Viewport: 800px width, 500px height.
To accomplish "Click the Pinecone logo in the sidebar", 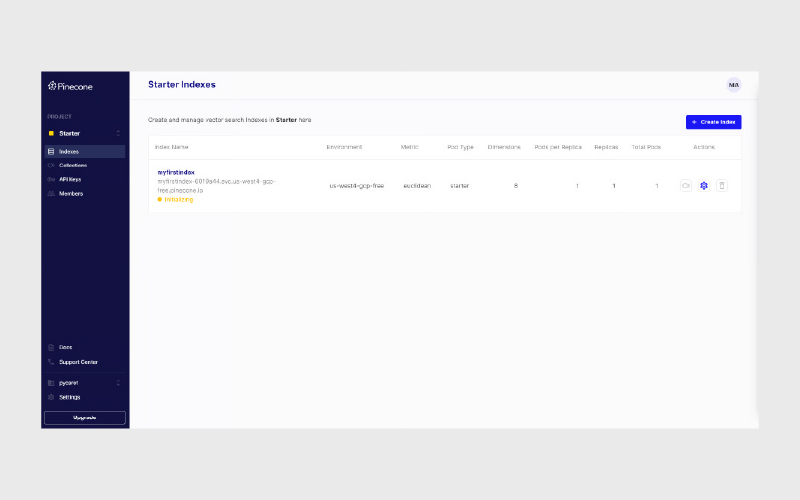I will pos(70,86).
